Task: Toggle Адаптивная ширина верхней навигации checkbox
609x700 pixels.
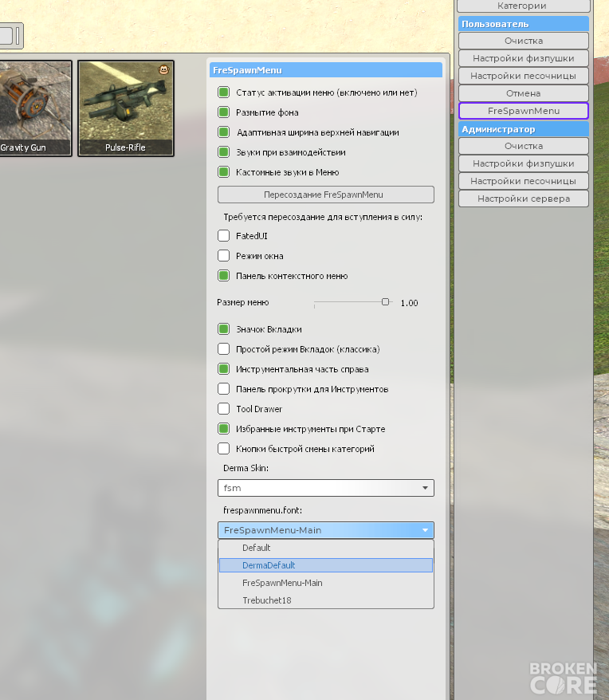Action: pyautogui.click(x=224, y=132)
